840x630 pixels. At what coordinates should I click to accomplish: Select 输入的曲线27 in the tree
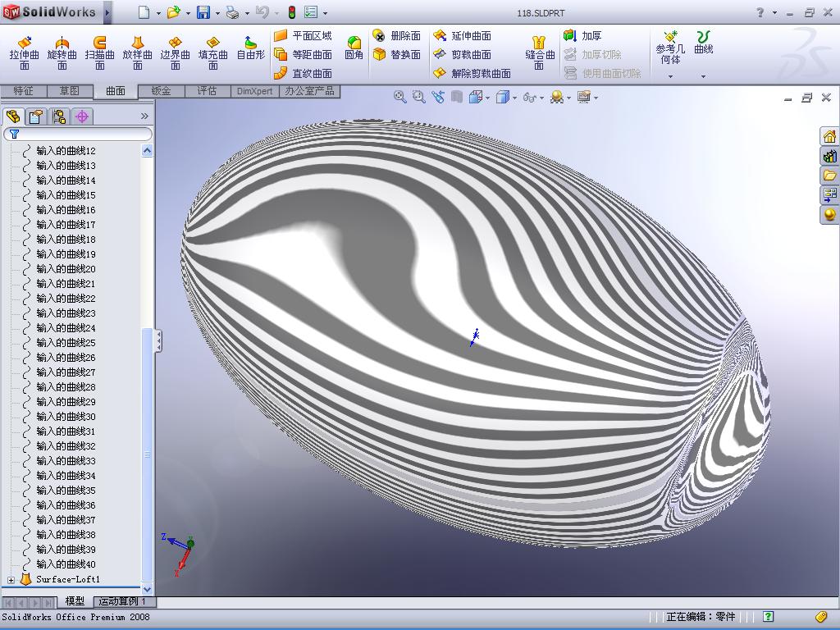66,372
